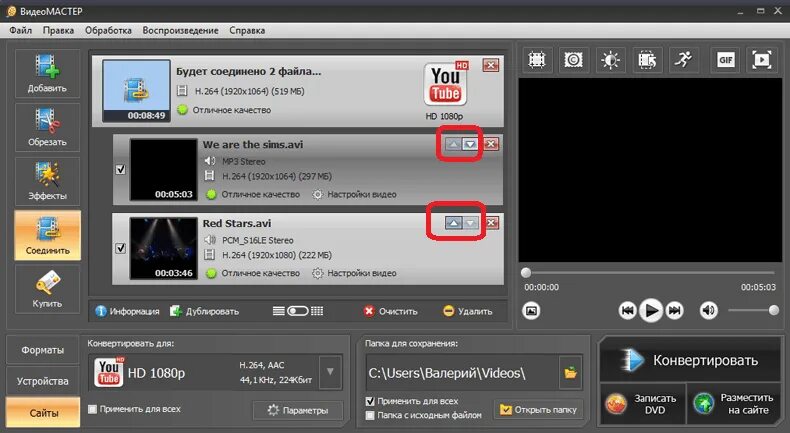Take a snapshot with the screenshot icon
The width and height of the screenshot is (790, 433).
coord(531,311)
